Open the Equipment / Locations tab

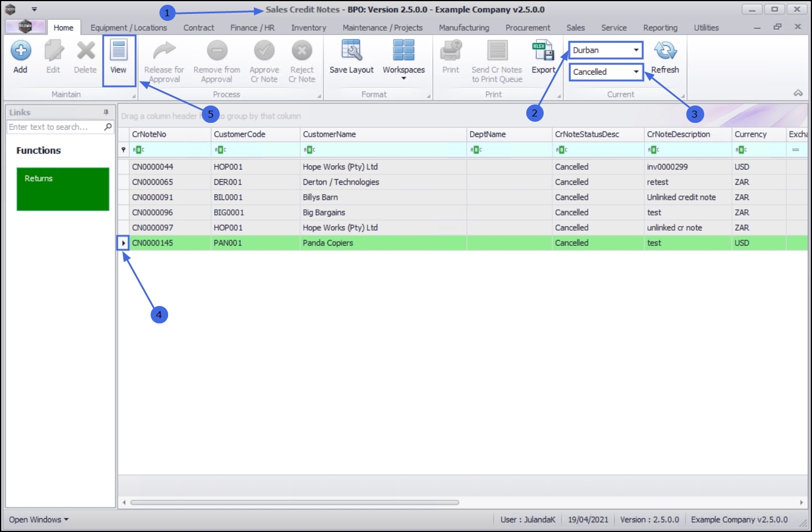(129, 28)
